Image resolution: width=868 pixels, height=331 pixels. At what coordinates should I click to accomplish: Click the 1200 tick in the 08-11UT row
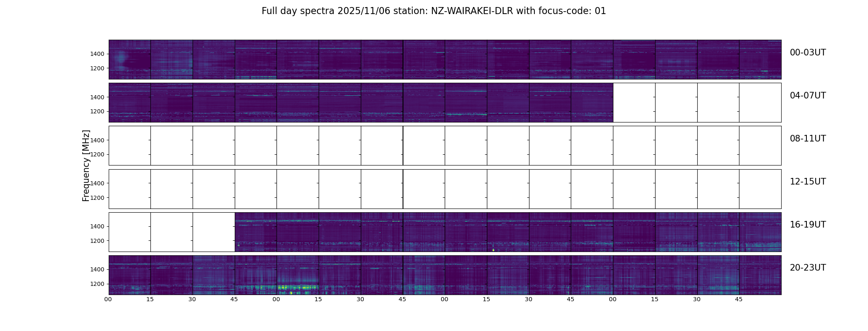98,155
